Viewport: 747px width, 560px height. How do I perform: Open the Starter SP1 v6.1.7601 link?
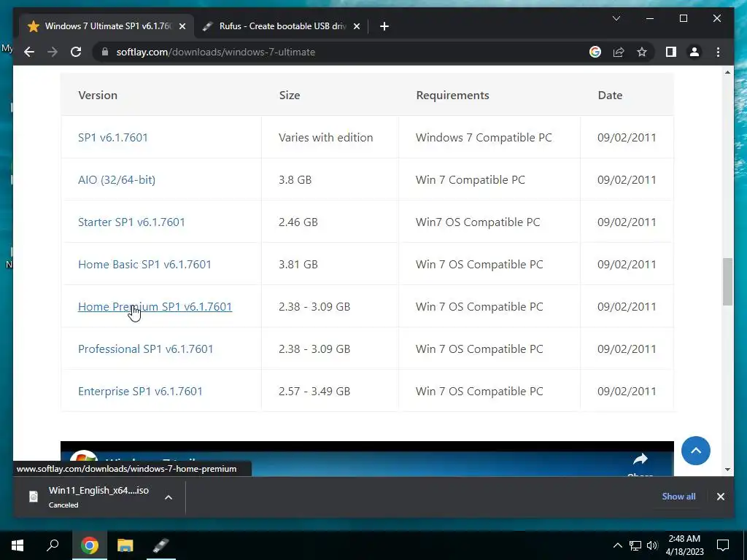[x=131, y=222]
